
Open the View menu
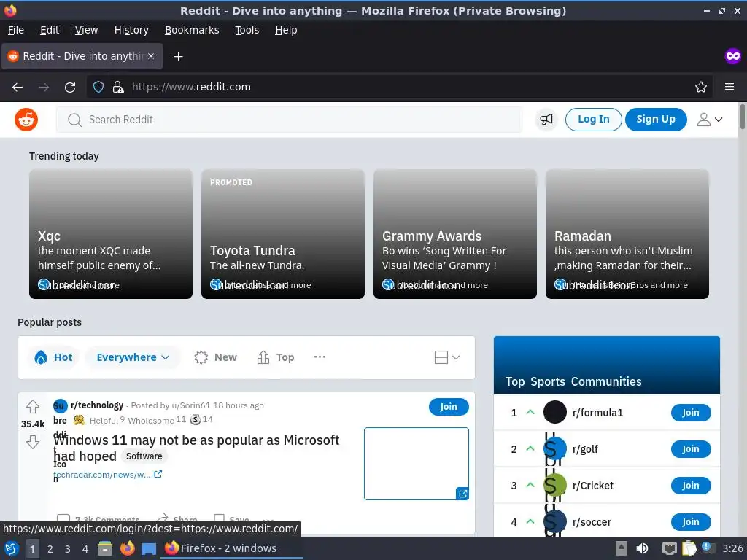coord(86,30)
